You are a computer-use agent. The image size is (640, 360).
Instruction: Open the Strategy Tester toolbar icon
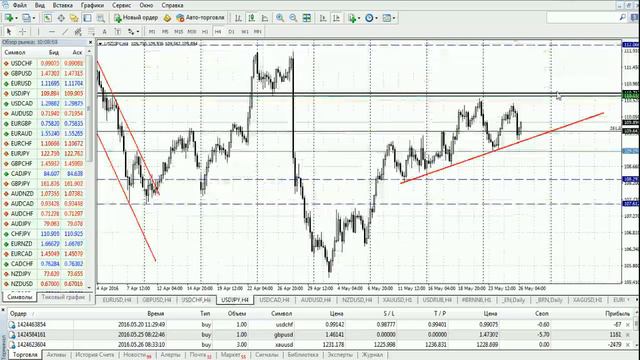pos(100,18)
